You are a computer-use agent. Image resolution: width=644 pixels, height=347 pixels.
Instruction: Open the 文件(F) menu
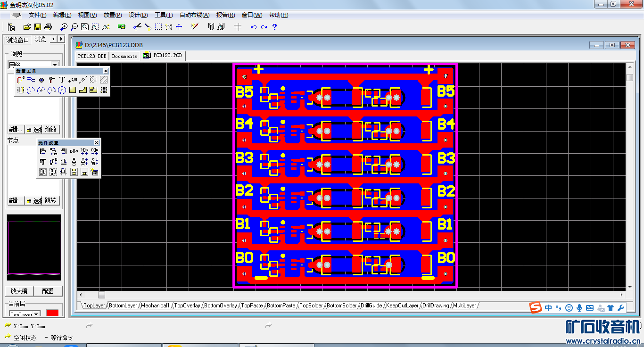coord(37,15)
